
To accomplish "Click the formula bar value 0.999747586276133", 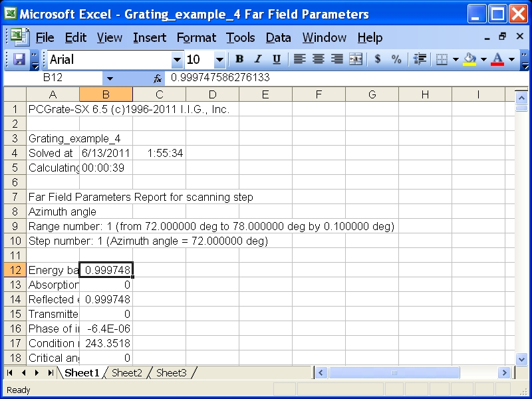I will point(220,78).
